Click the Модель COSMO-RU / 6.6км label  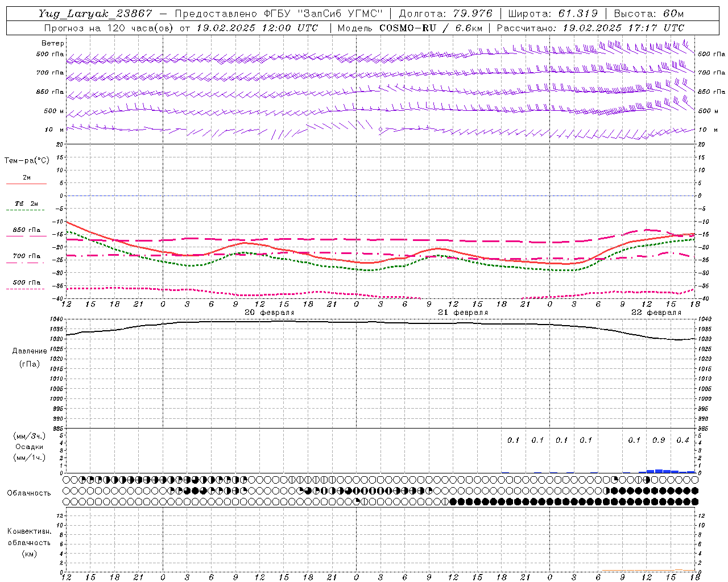pos(409,28)
